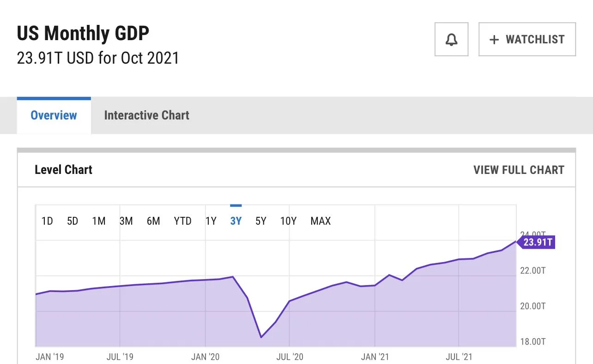
Task: Expand chart to MAX range
Action: (x=321, y=221)
